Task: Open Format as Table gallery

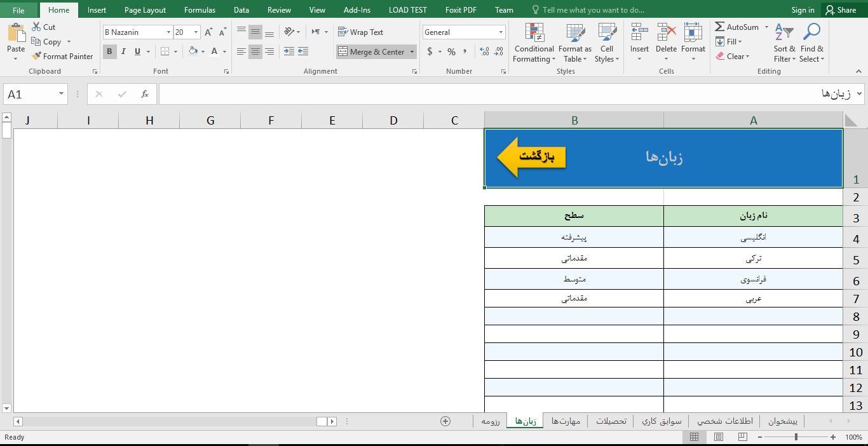Action: coord(574,43)
